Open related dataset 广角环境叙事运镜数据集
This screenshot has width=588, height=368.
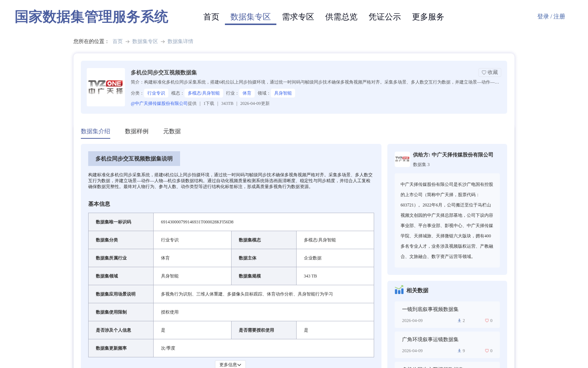[430, 340]
